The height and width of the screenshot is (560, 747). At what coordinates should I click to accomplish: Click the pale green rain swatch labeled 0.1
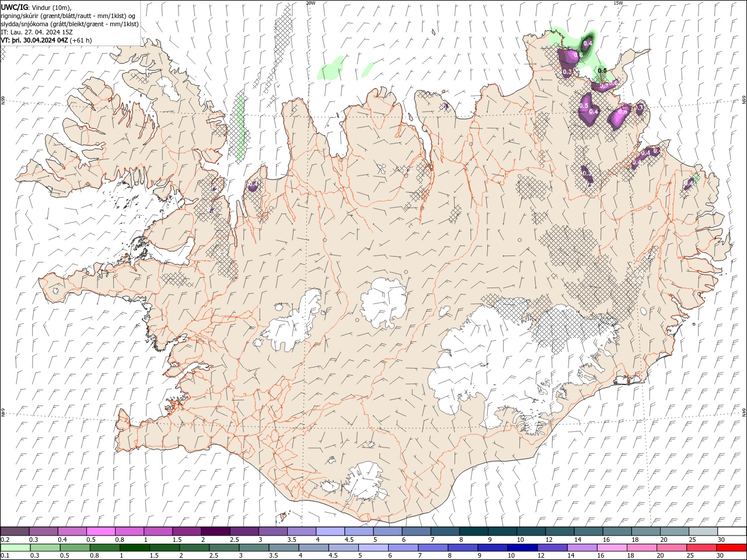click(x=15, y=548)
